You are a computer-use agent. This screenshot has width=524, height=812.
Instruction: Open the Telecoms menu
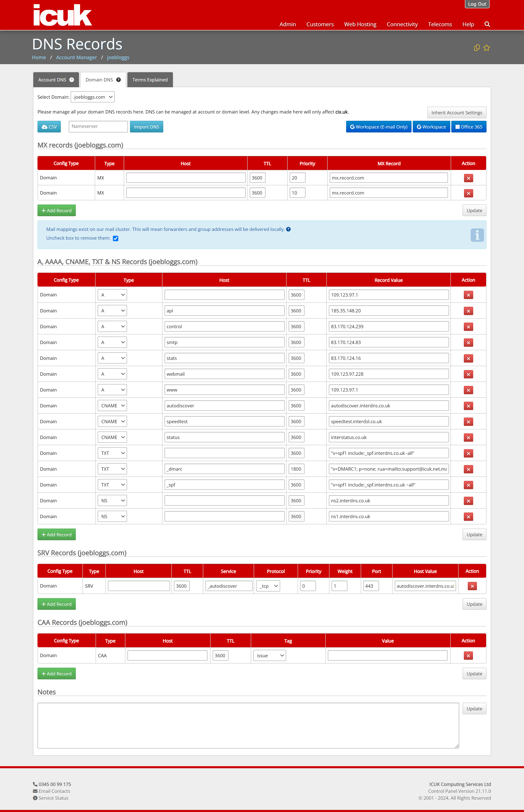coord(440,24)
